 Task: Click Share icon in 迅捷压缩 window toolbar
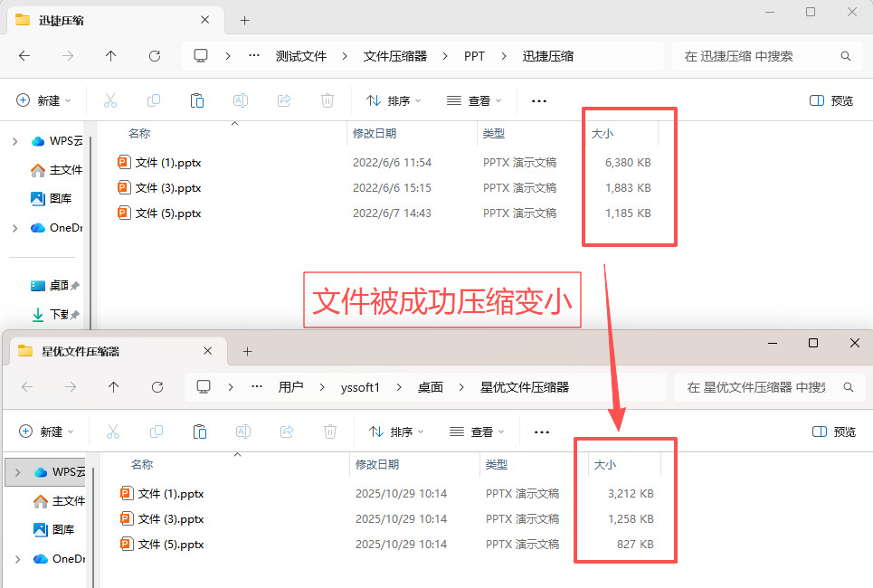point(284,100)
